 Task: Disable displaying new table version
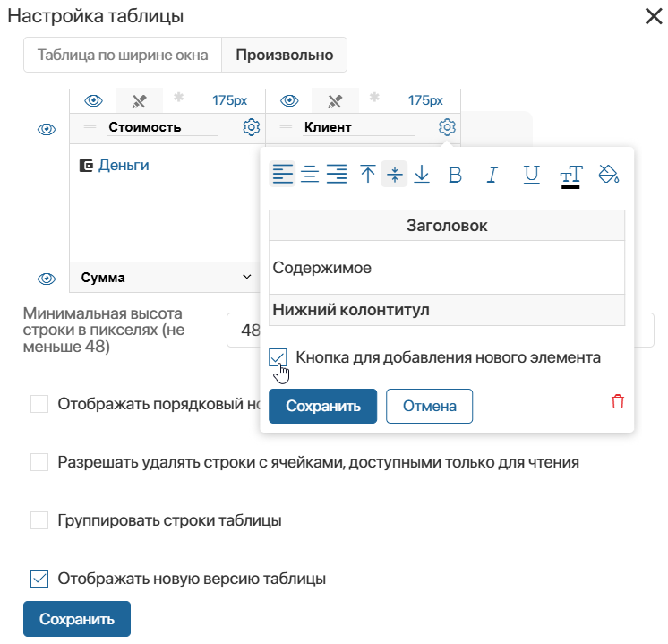pyautogui.click(x=39, y=579)
